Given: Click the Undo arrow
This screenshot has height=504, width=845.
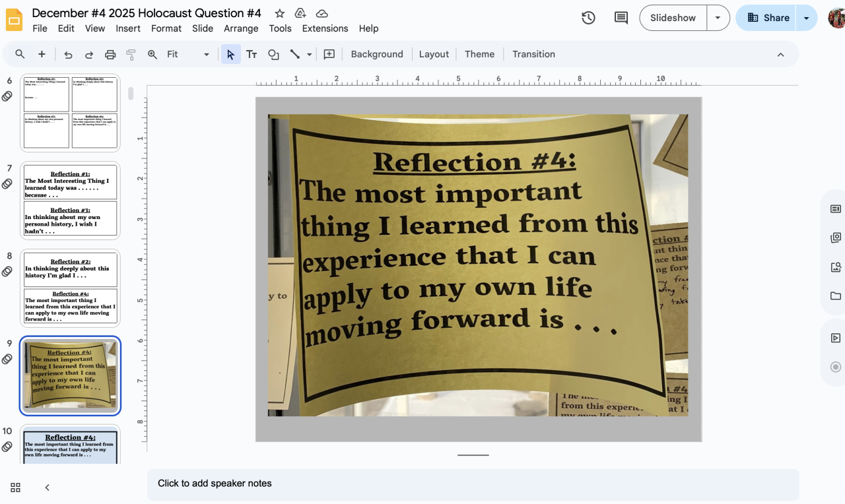Looking at the screenshot, I should [x=68, y=55].
